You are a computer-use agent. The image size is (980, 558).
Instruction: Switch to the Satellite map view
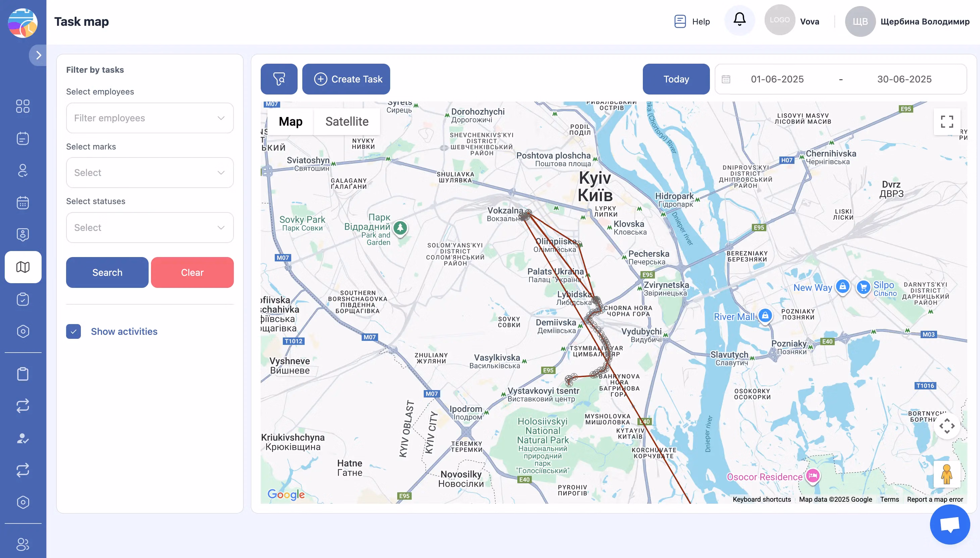coord(347,122)
